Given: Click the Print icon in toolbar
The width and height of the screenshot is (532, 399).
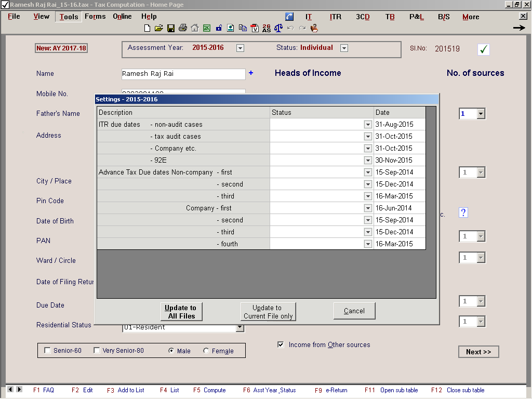Looking at the screenshot, I should tap(182, 28).
